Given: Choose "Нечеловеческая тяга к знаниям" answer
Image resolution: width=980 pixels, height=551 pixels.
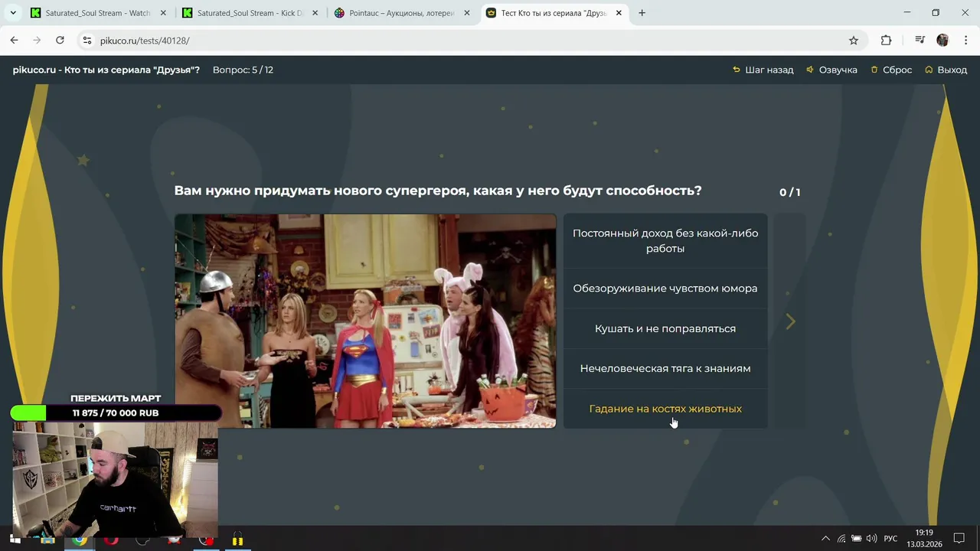Looking at the screenshot, I should pos(665,368).
